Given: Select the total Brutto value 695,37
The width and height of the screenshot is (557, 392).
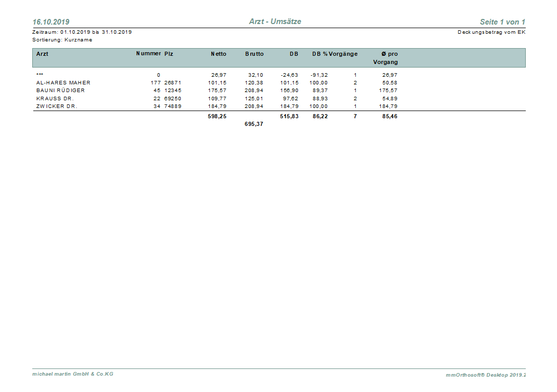Looking at the screenshot, I should (254, 124).
